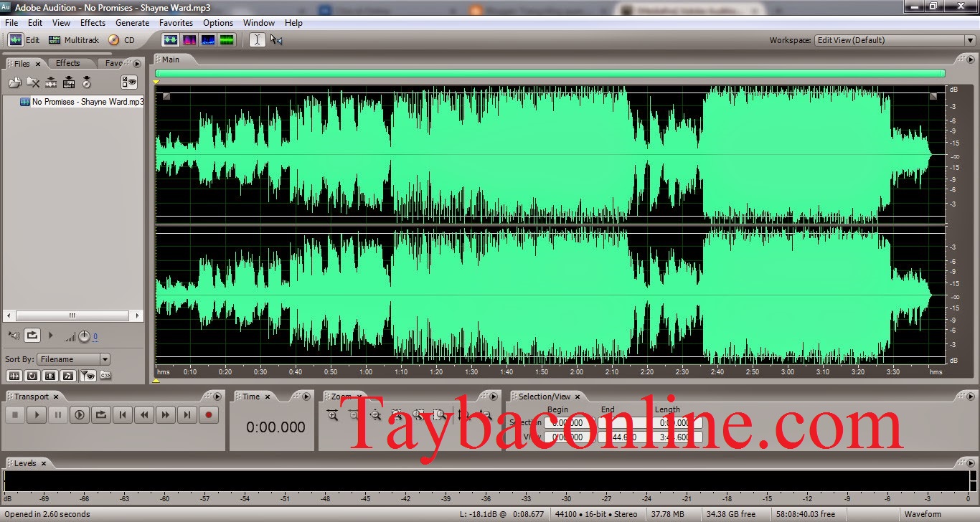The width and height of the screenshot is (980, 522).
Task: Adjust the preview volume knob
Action: coord(84,336)
